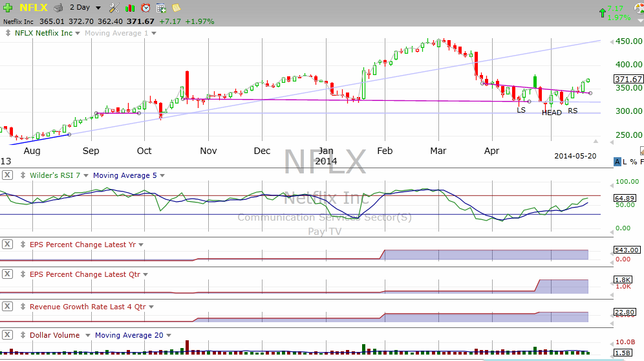Close the EPS Percent Change Latest Yr pane
Screen dimensions: 644x361
pyautogui.click(x=7, y=244)
